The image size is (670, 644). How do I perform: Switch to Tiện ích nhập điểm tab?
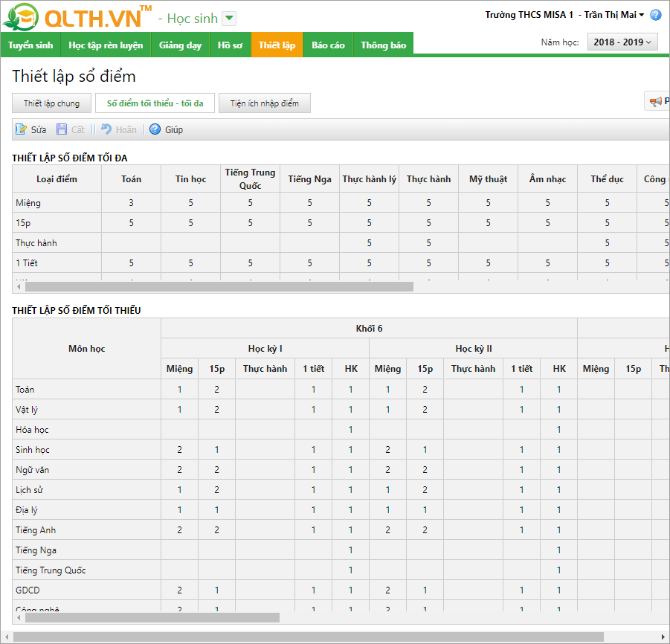pyautogui.click(x=265, y=103)
